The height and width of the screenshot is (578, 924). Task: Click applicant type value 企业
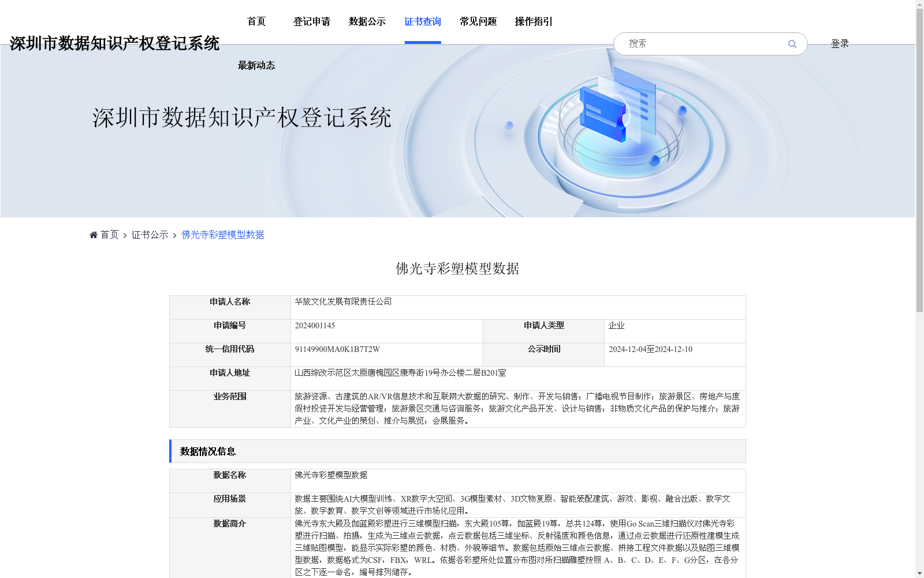point(617,325)
